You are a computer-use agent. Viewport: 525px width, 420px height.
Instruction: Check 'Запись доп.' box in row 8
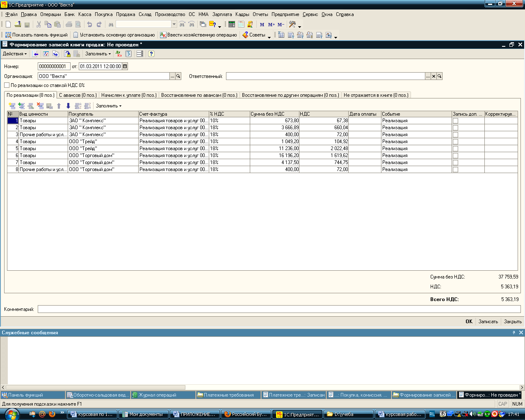(455, 169)
